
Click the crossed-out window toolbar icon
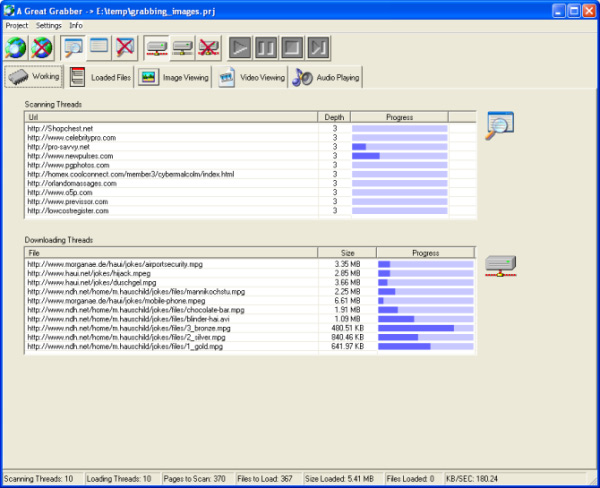coord(125,47)
